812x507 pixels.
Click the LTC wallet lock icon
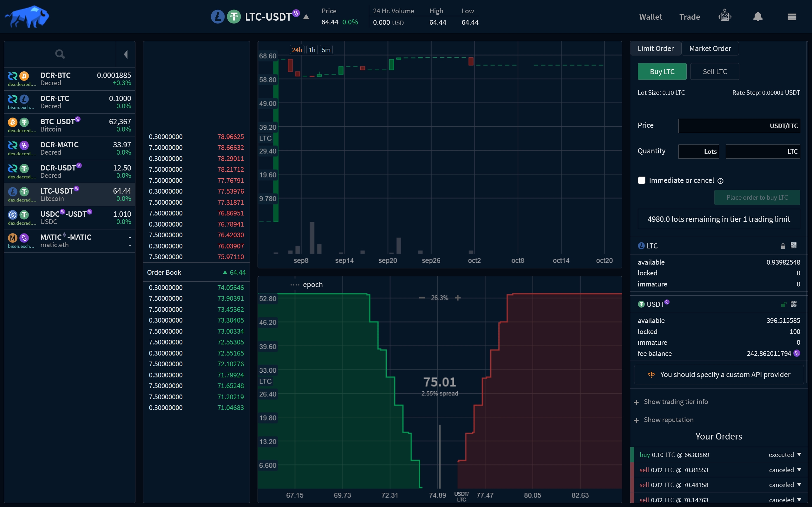[x=783, y=246]
